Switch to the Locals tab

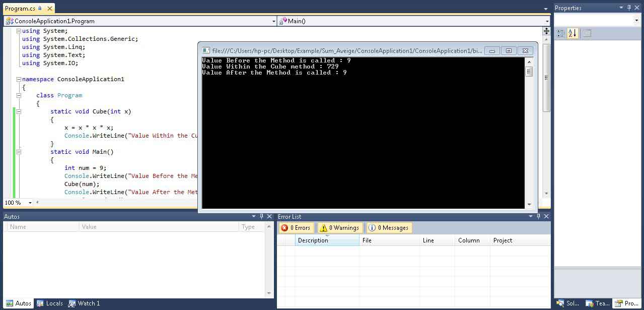click(50, 303)
